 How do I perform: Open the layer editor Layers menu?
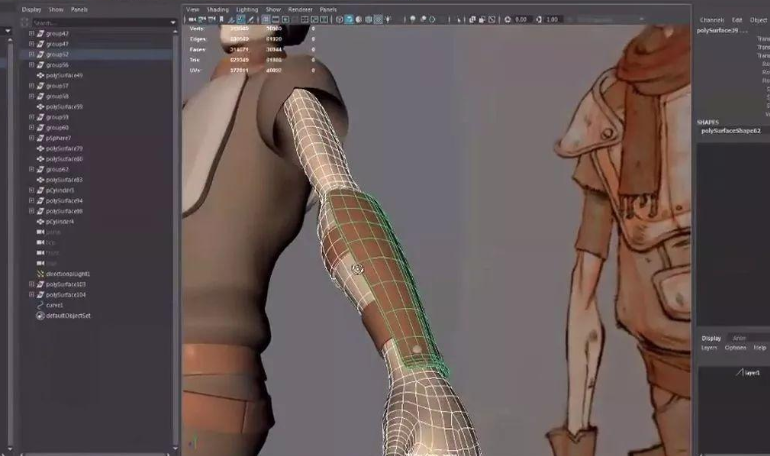click(709, 348)
